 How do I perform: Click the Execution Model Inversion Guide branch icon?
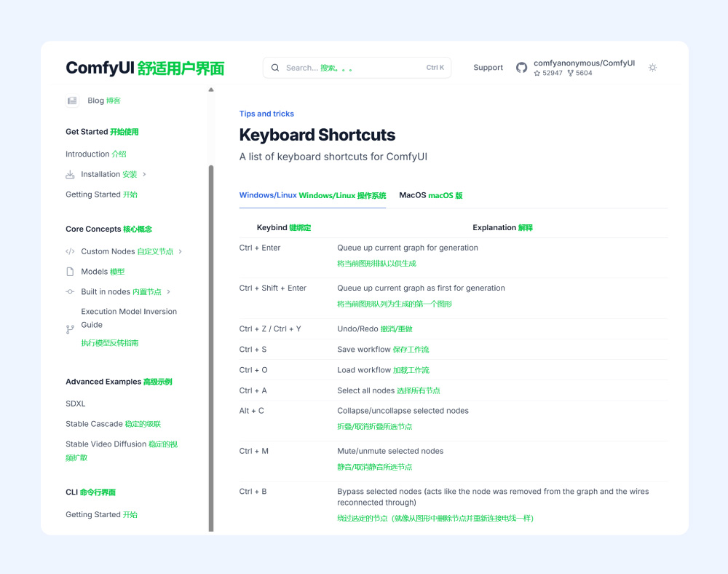pos(70,329)
